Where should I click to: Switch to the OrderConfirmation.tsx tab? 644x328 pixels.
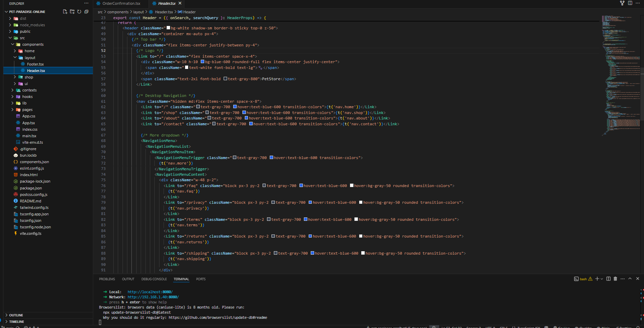tap(121, 3)
